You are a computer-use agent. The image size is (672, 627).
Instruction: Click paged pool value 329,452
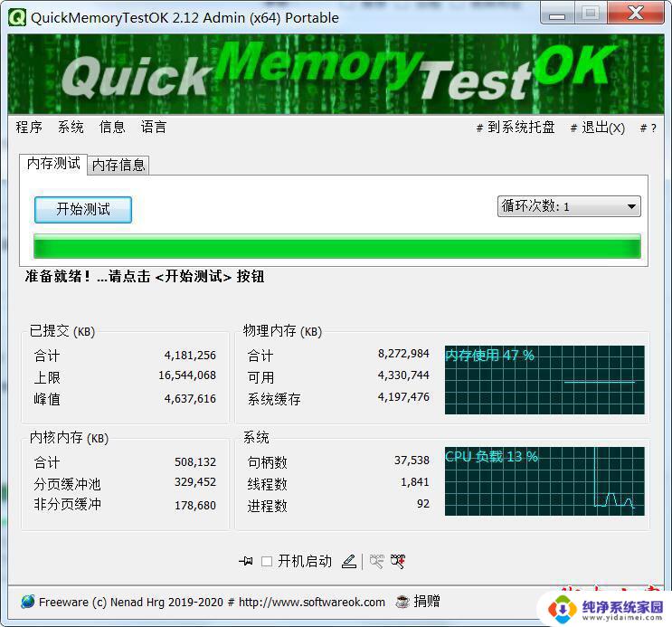coord(195,481)
